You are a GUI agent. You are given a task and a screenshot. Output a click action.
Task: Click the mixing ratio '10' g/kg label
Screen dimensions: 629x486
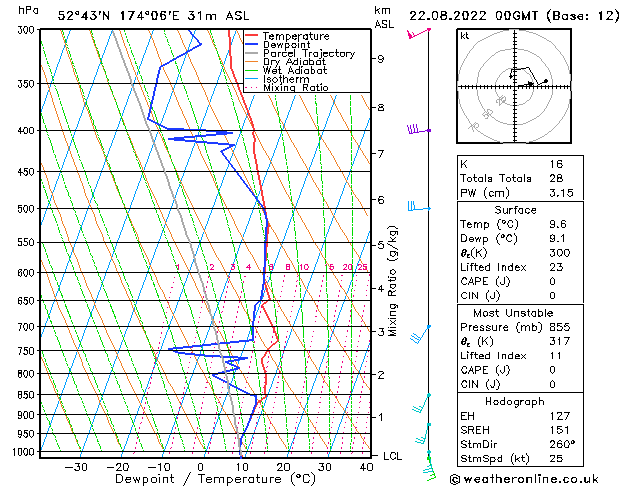coord(304,267)
